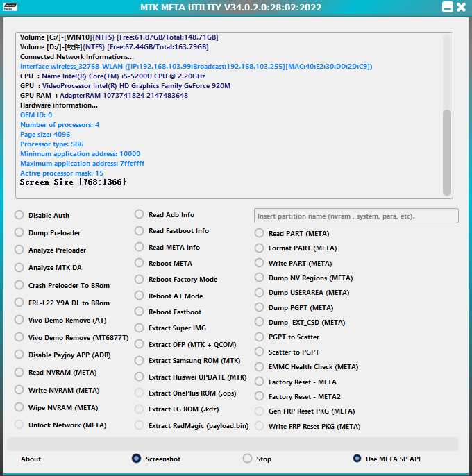472x476 pixels.
Task: Select Disable Payjoy APP (ADB)
Action: tap(19, 355)
